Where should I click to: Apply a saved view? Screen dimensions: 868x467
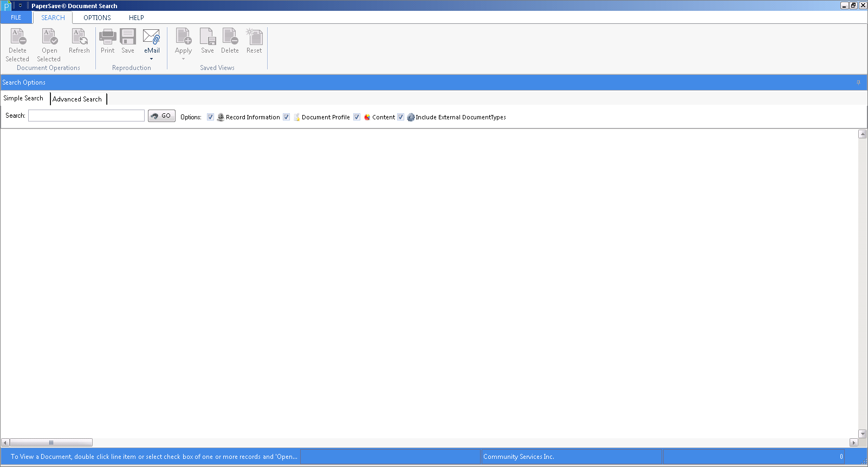pos(184,36)
